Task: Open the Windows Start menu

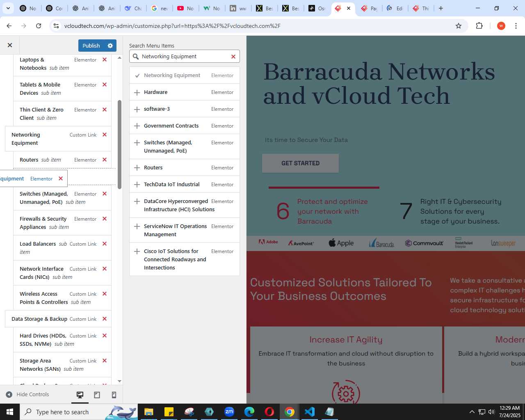Action: pos(10,412)
